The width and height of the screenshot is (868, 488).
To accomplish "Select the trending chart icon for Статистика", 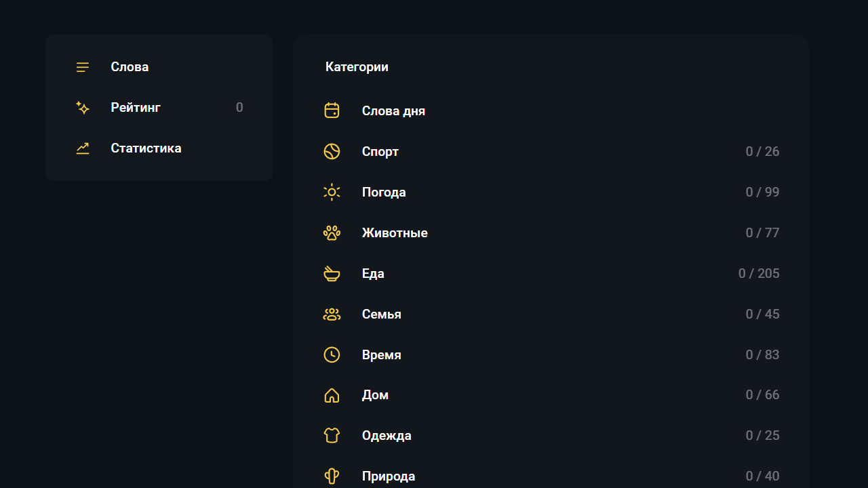I will (82, 148).
